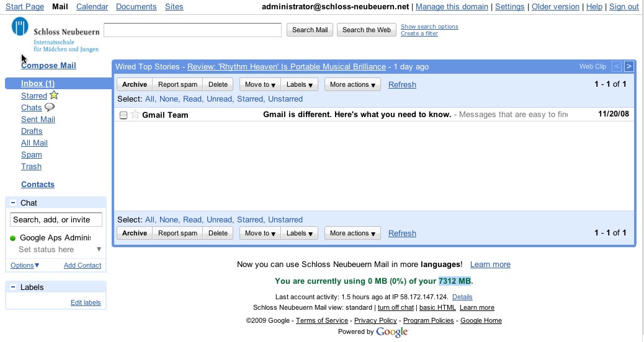Switch to the Calendar tab
Viewport: 644px width, 342px height.
(92, 7)
